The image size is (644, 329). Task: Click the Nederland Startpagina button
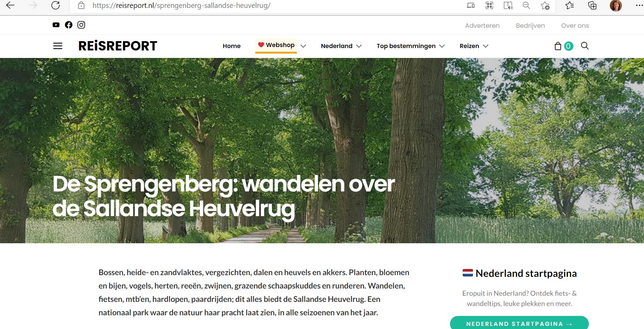[519, 323]
